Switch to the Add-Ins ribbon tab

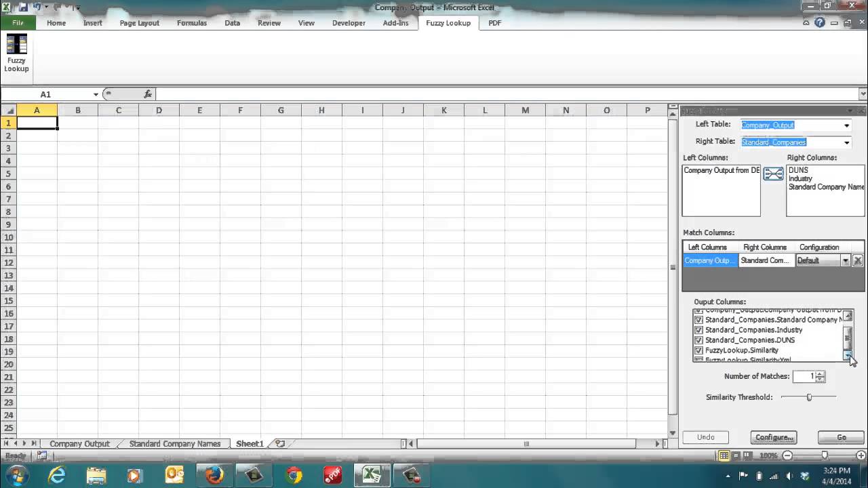tap(395, 23)
